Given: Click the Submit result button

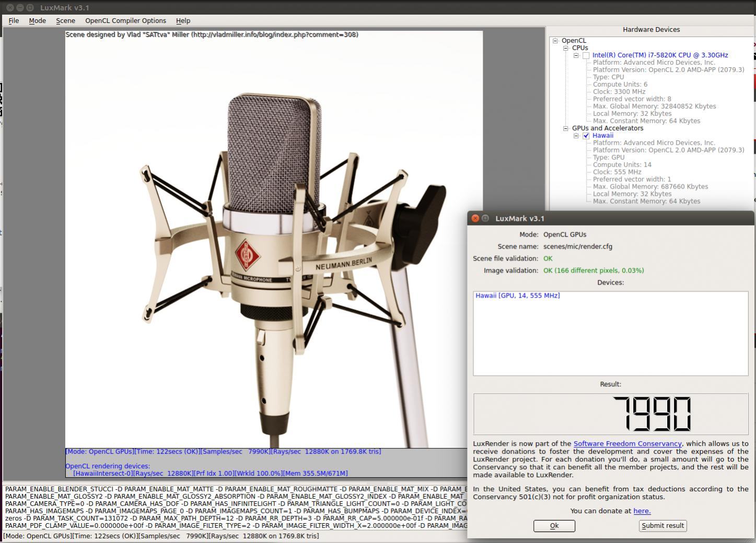Looking at the screenshot, I should [662, 526].
